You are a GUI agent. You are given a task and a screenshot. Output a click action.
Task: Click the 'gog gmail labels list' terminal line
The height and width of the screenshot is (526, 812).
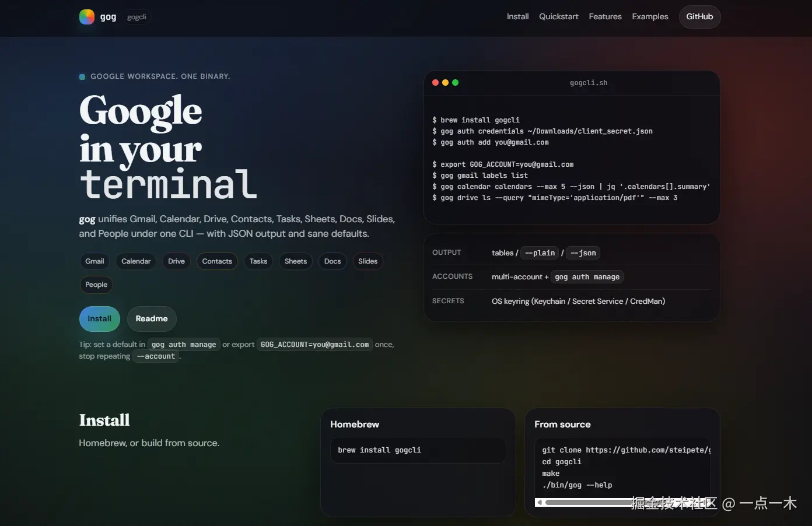[480, 176]
